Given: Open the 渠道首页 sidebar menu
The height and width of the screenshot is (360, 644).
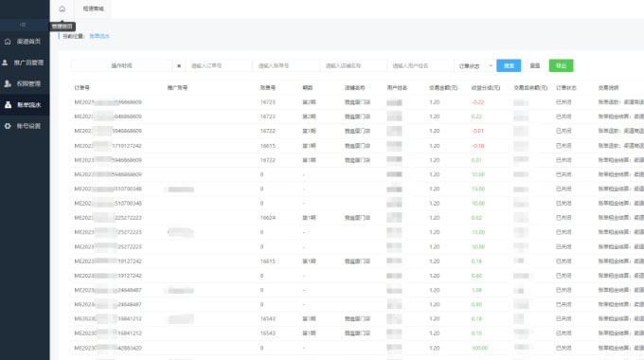Looking at the screenshot, I should pyautogui.click(x=25, y=42).
